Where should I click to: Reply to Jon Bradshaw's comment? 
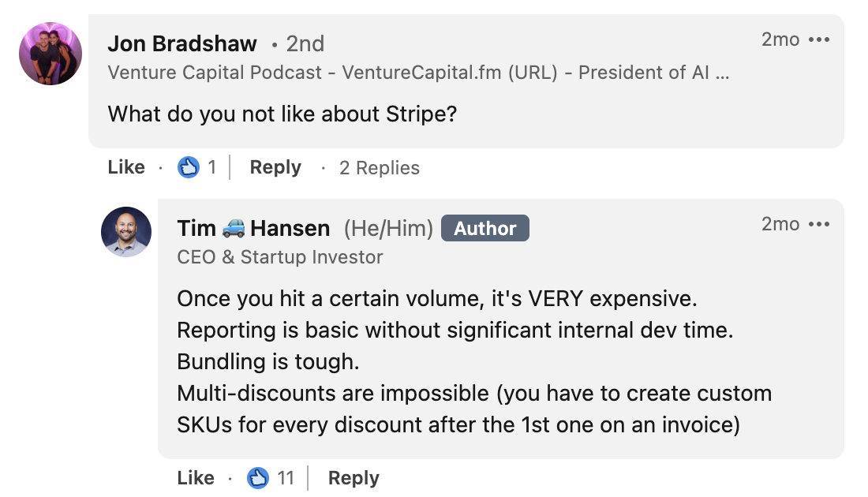tap(275, 167)
